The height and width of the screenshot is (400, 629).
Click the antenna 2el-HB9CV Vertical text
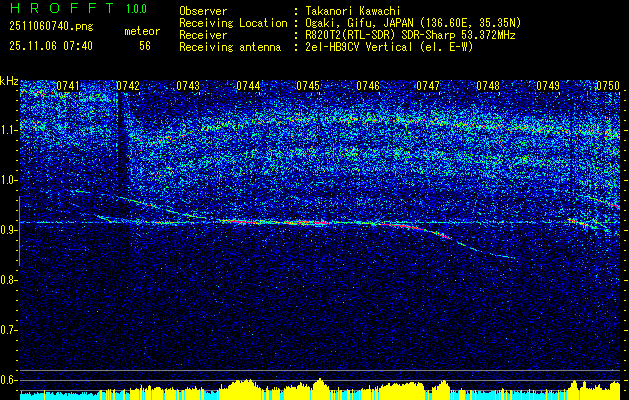coord(389,47)
